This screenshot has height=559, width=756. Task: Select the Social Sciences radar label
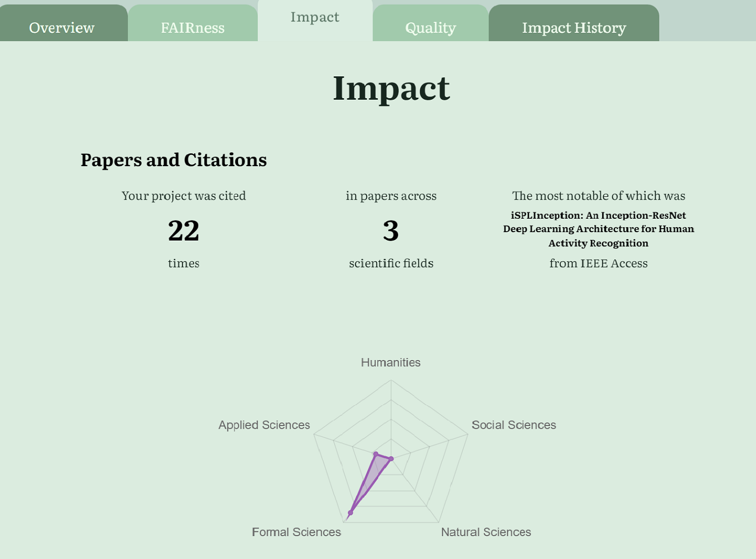[x=513, y=425]
